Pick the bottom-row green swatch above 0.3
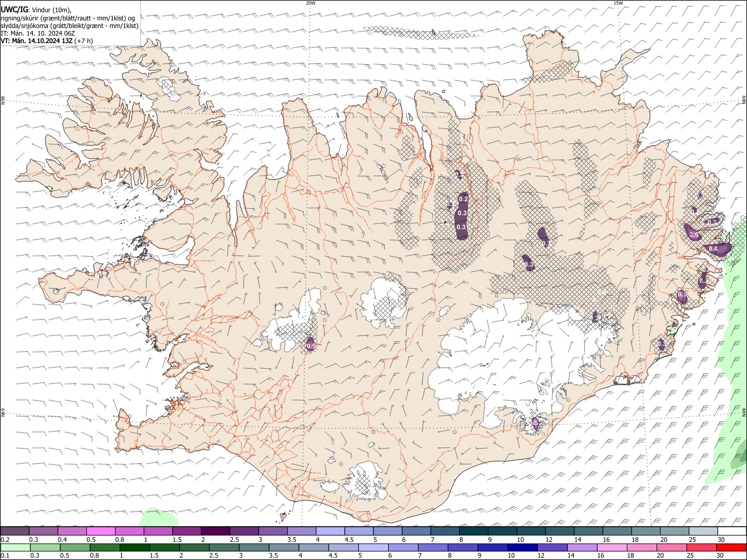This screenshot has width=747, height=560. (45, 547)
